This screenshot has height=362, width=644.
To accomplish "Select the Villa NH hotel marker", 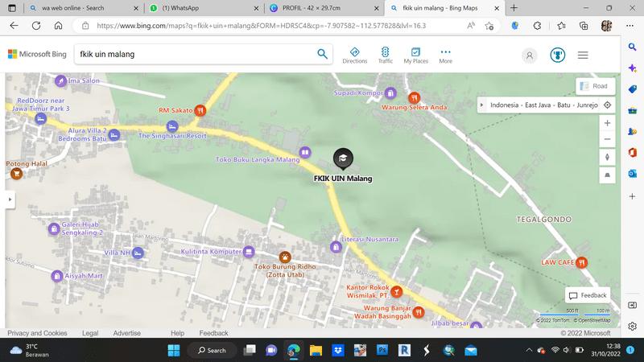I will [x=138, y=253].
